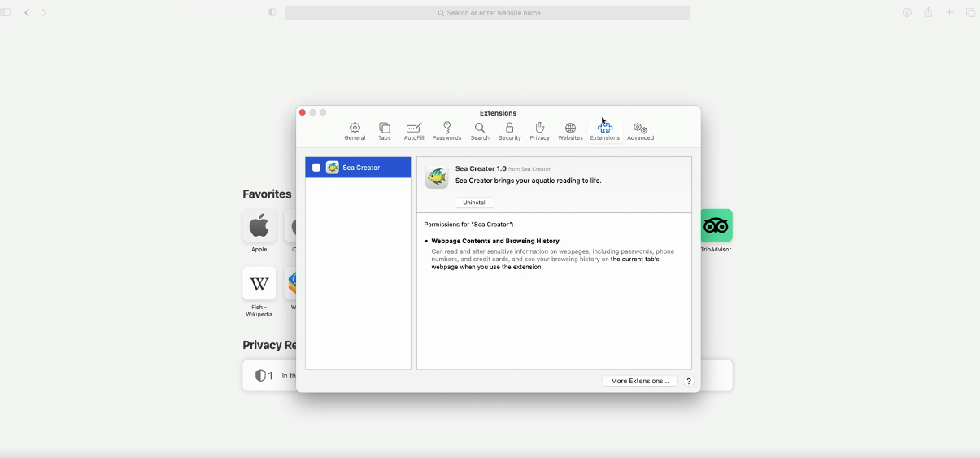Open the Websites globe icon tab
The height and width of the screenshot is (458, 980).
pyautogui.click(x=570, y=132)
